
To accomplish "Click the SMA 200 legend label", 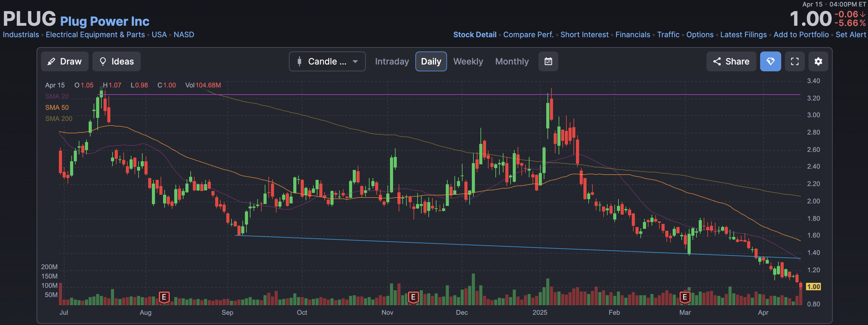I will coord(59,119).
